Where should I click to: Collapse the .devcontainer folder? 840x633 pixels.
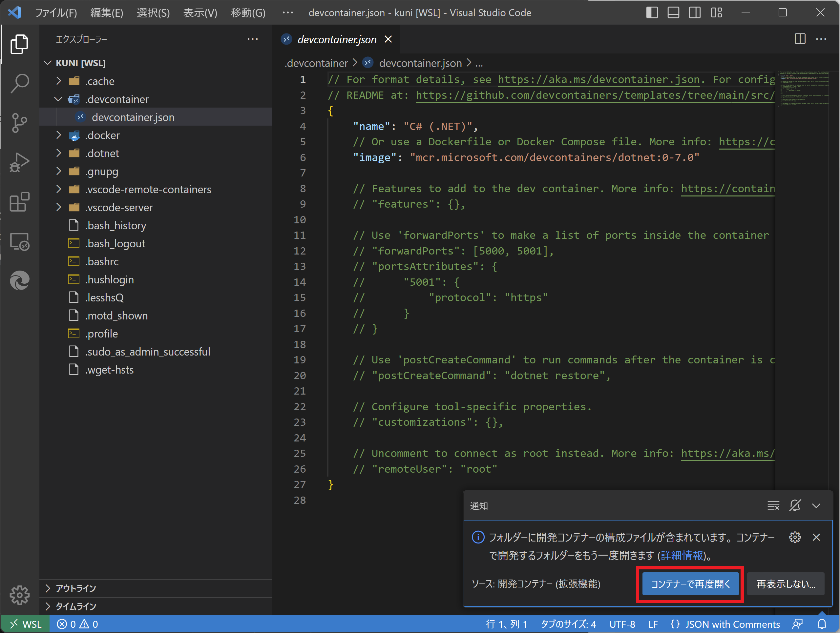(x=59, y=99)
